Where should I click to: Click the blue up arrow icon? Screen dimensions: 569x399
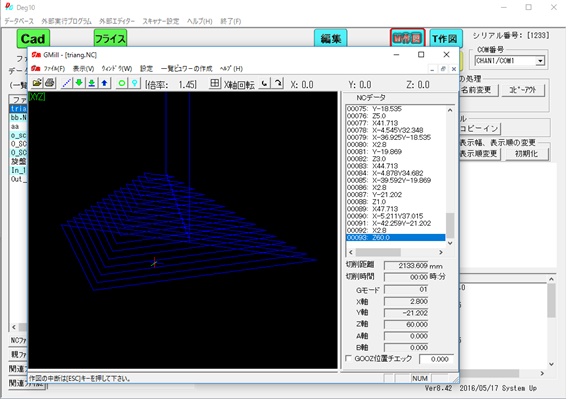coord(105,83)
